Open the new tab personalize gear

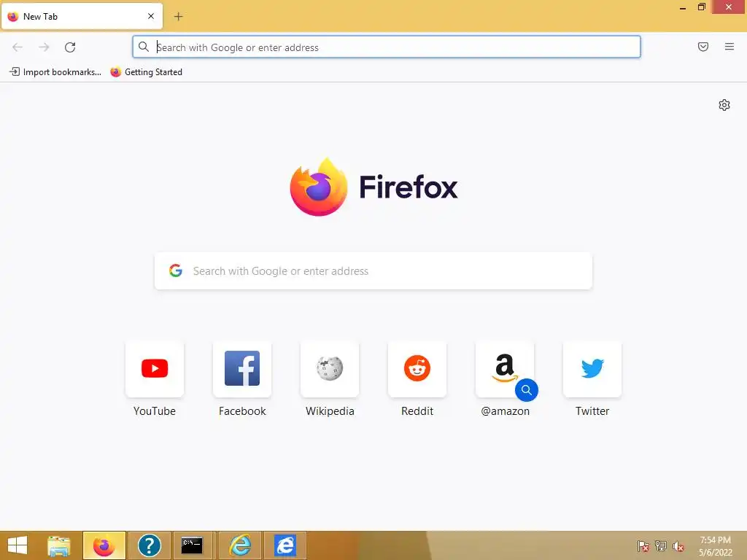tap(724, 105)
